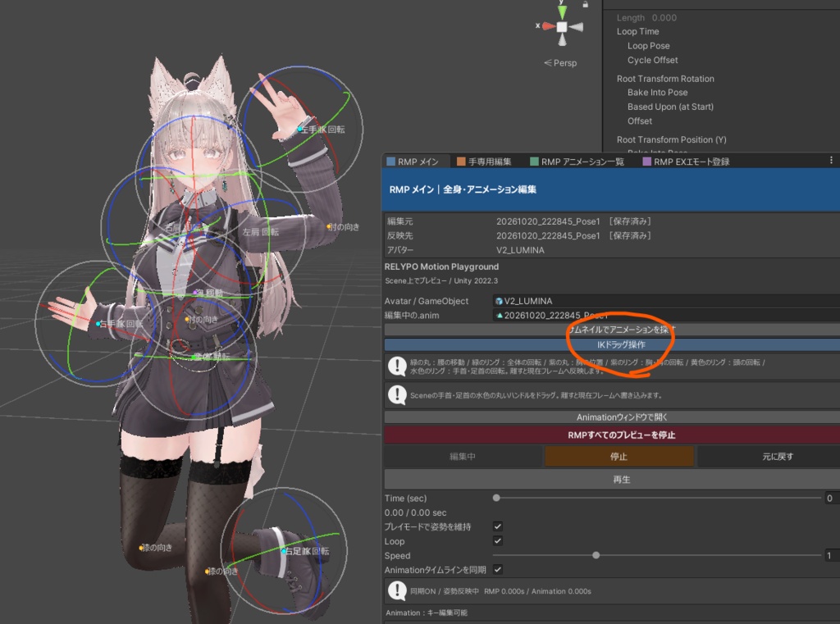
Task: Click the gray right-side cone of the scene gizmo
Action: pos(577,27)
